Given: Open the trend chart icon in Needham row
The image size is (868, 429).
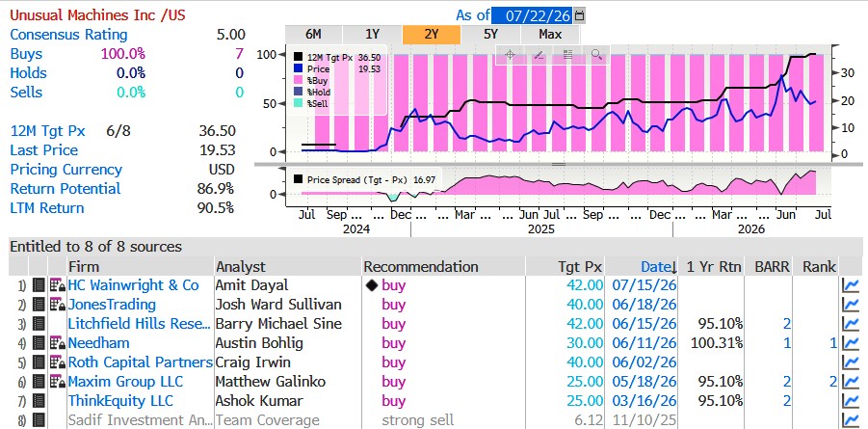Looking at the screenshot, I should 851,343.
